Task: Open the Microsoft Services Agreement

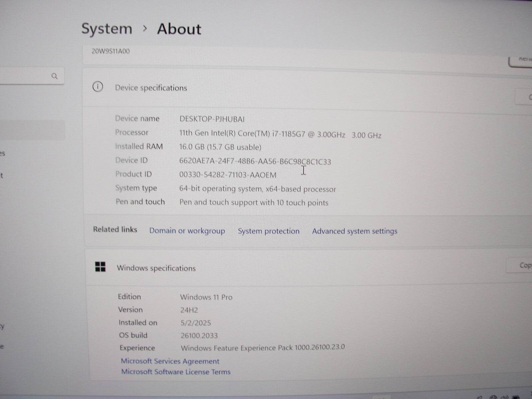Action: click(170, 361)
